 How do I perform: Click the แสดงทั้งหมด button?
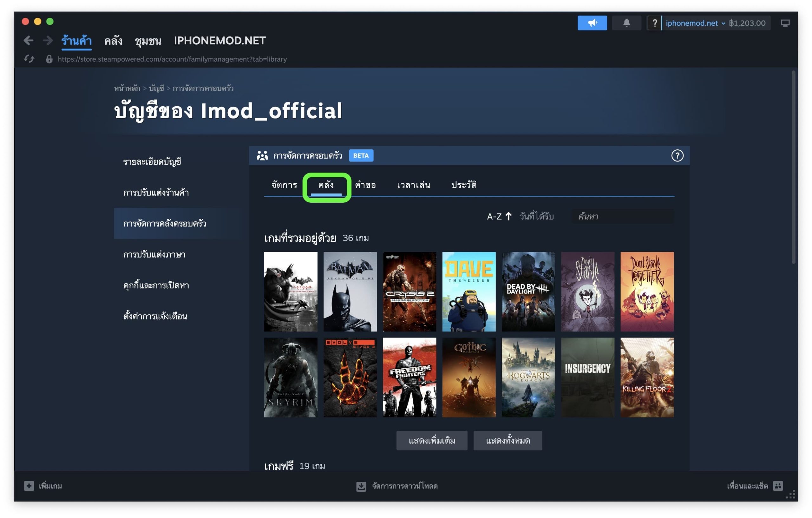pos(507,440)
